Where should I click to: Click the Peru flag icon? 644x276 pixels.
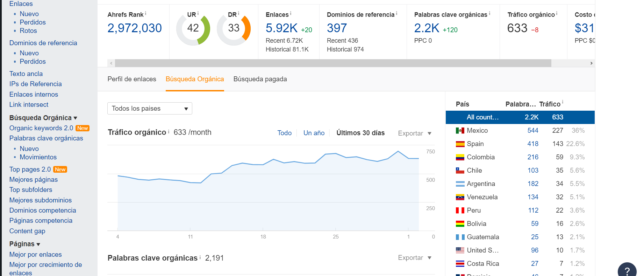pos(460,211)
